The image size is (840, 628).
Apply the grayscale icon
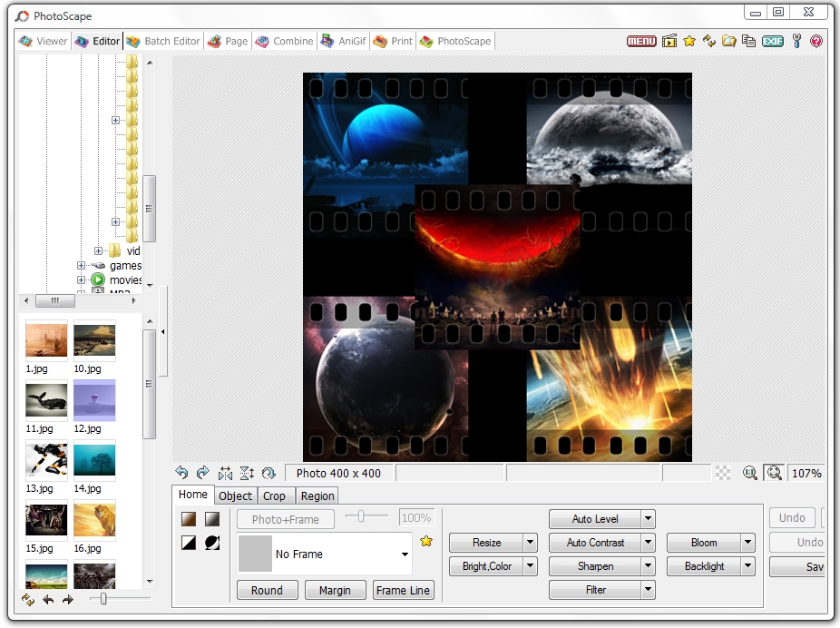[x=212, y=519]
